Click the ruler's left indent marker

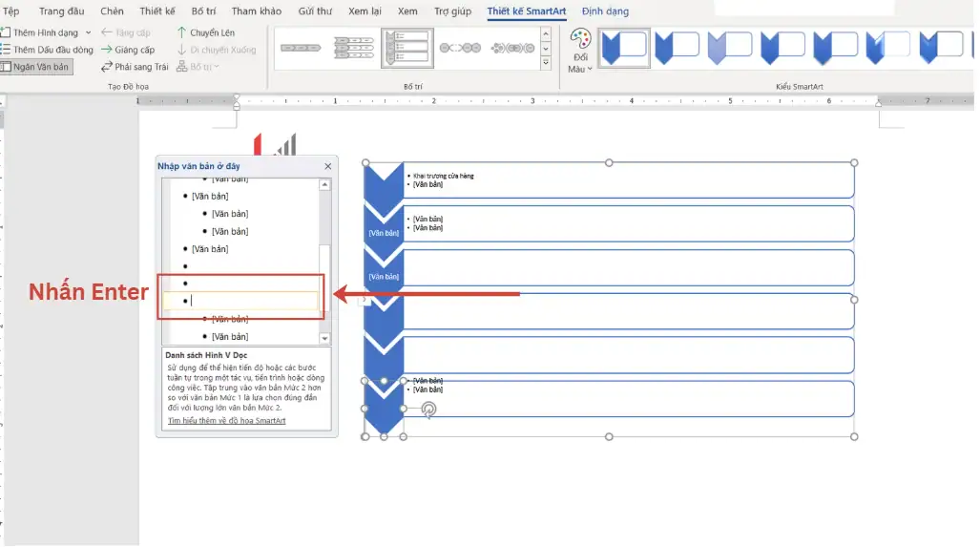(237, 102)
